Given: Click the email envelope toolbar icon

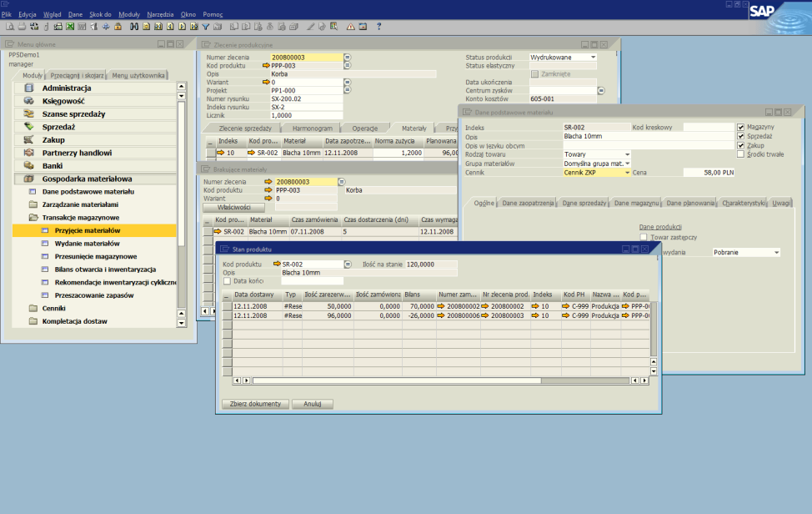Looking at the screenshot, I should 33,27.
